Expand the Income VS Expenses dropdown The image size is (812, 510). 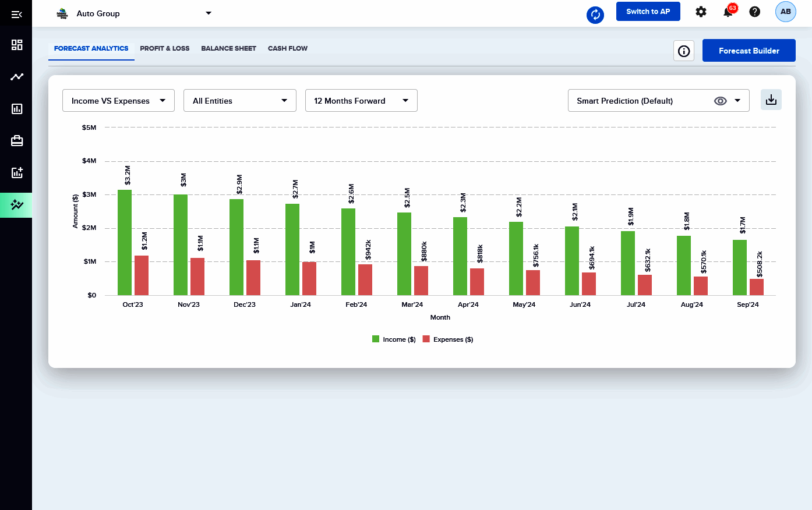click(x=118, y=101)
